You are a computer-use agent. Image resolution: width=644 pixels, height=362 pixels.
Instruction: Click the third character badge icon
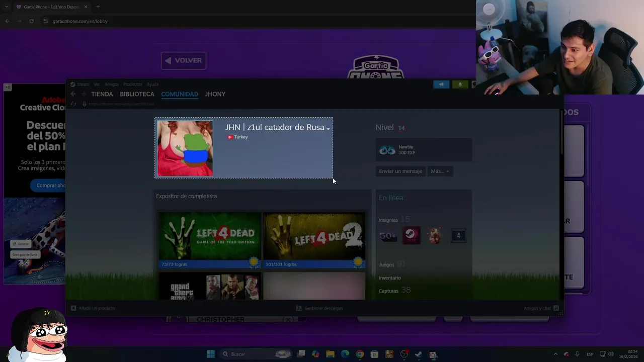(435, 236)
